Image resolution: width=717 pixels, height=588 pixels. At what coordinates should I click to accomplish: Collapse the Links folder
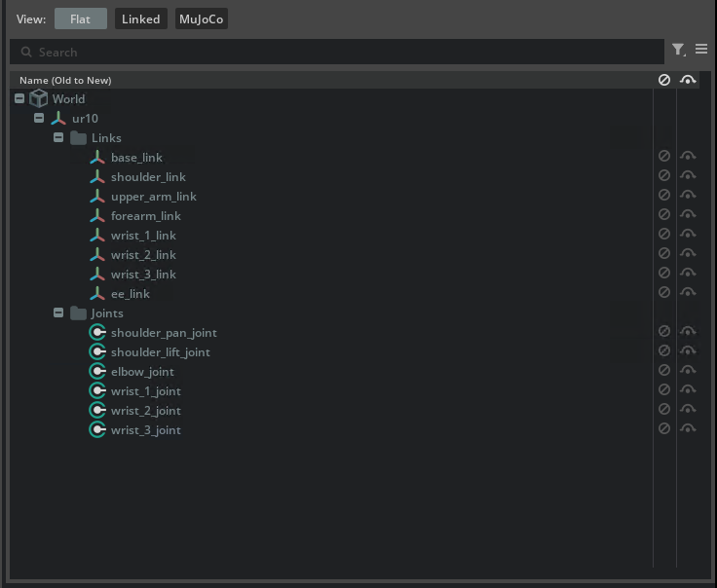58,138
